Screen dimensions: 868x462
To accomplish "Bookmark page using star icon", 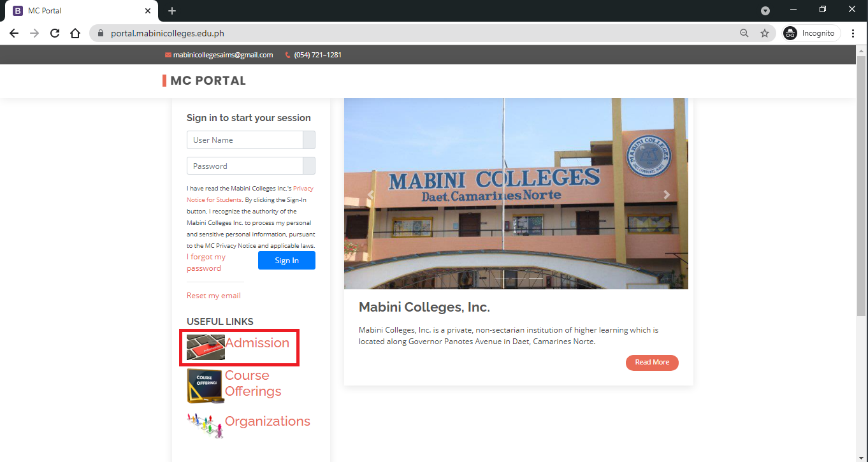I will click(x=765, y=34).
